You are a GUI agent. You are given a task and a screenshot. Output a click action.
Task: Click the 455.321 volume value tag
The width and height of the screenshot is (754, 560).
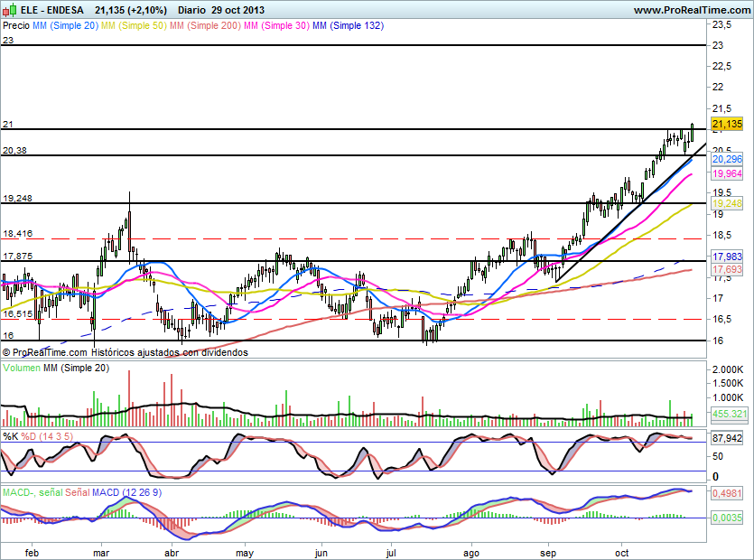click(x=727, y=414)
